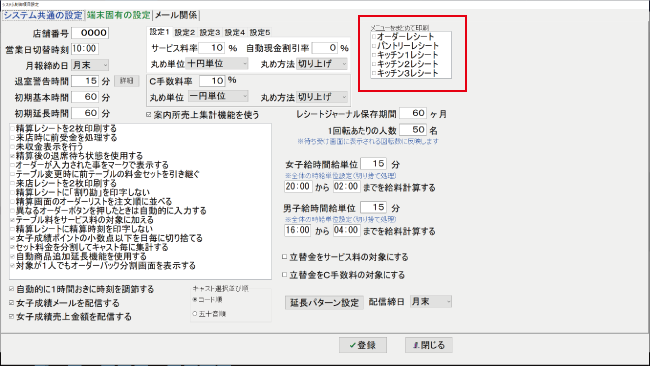Viewport: 650px width, 366px height.
Task: Select 設定1 sub-tab
Action: 160,32
